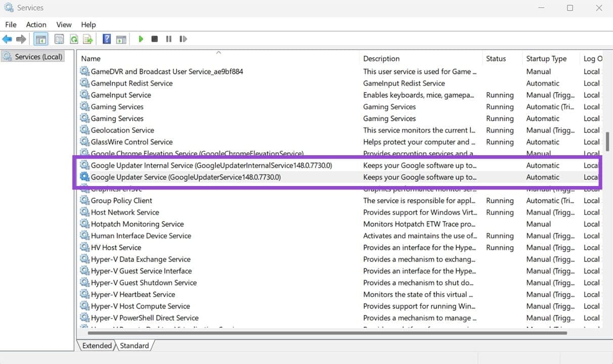Click the Export List icon
The height and width of the screenshot is (364, 613).
[x=88, y=39]
